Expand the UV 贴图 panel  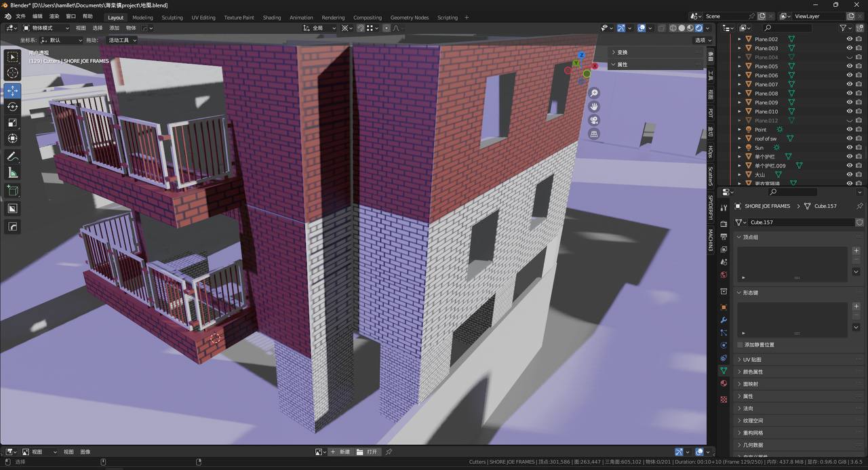752,359
